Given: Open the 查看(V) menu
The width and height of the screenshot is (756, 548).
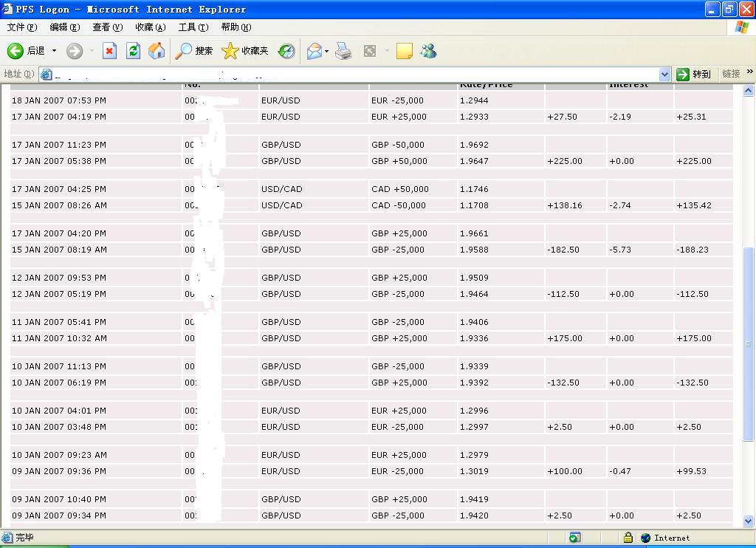Looking at the screenshot, I should tap(107, 27).
